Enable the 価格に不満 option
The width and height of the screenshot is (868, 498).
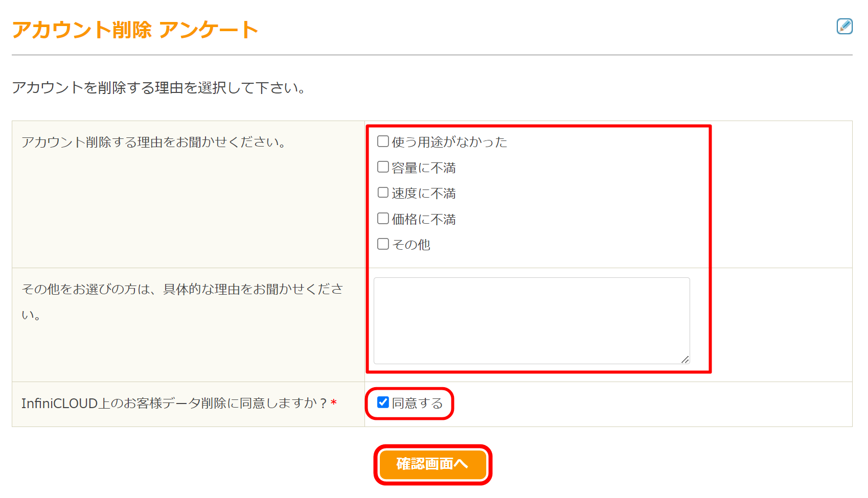click(x=383, y=218)
